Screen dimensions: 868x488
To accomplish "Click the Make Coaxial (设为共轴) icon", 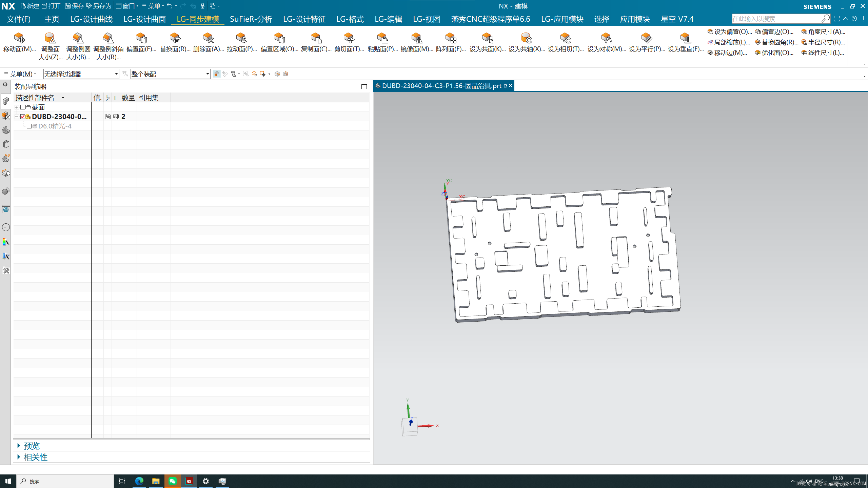I will click(526, 38).
